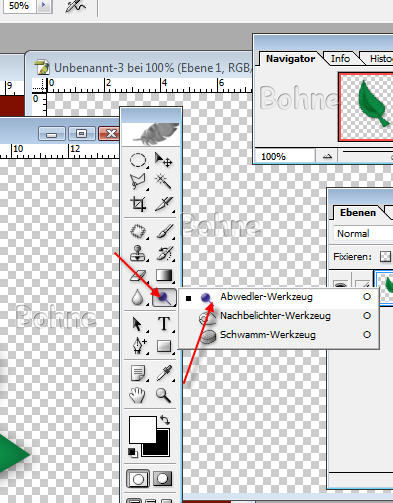This screenshot has height=503, width=393.
Task: Select the Crop tool
Action: [138, 204]
